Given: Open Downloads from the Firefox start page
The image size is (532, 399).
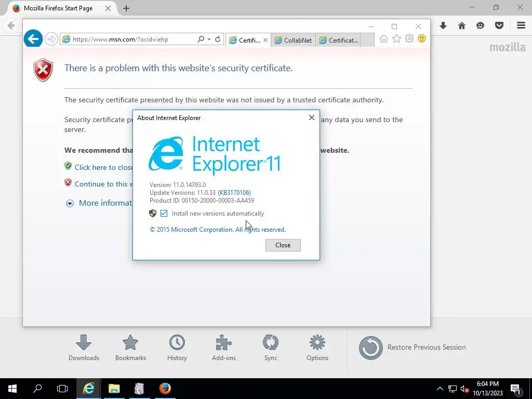Looking at the screenshot, I should 84,348.
